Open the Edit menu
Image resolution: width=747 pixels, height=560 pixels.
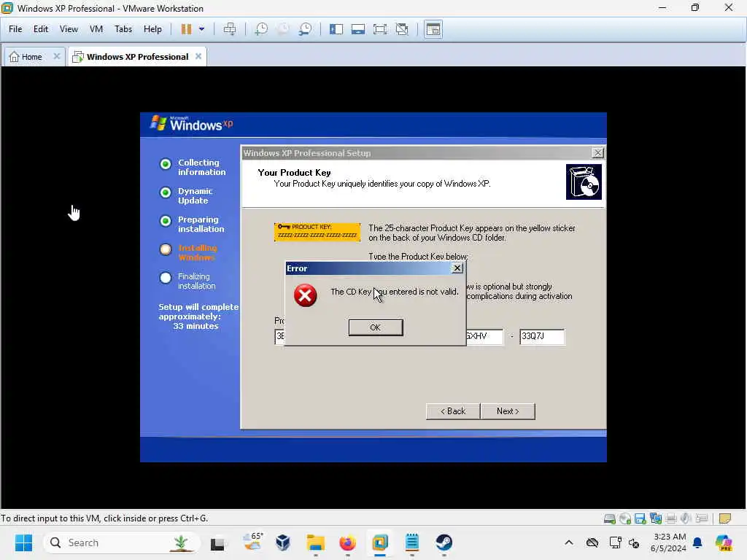(41, 29)
